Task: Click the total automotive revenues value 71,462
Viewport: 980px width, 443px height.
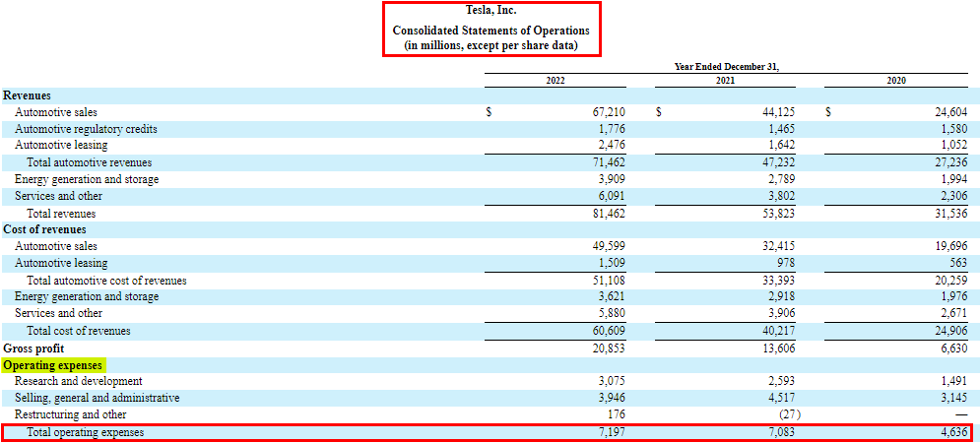Action: [608, 162]
